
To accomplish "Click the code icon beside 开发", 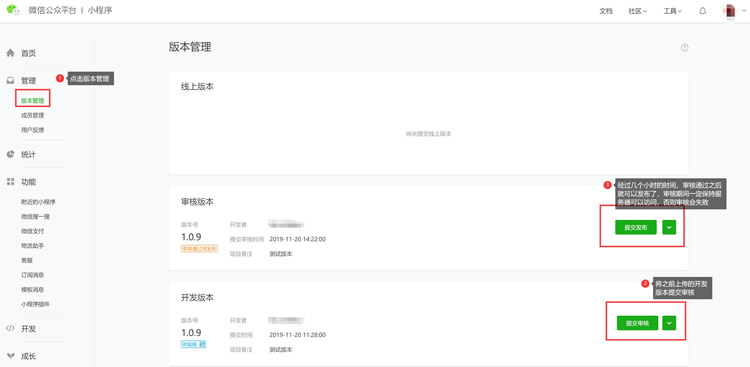I will (10, 329).
